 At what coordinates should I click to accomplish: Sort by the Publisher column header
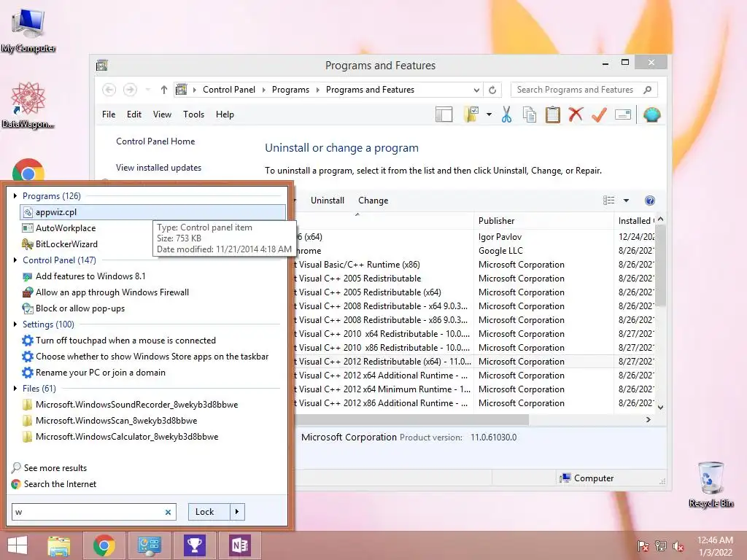pos(543,221)
